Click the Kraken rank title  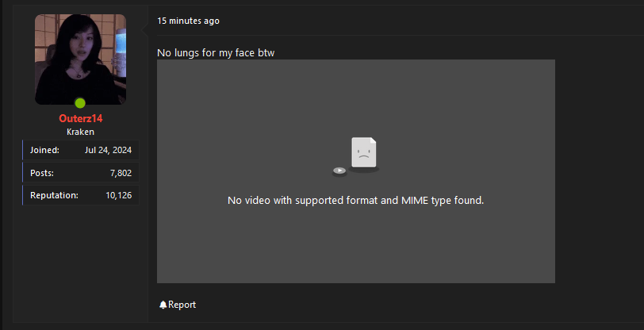80,132
